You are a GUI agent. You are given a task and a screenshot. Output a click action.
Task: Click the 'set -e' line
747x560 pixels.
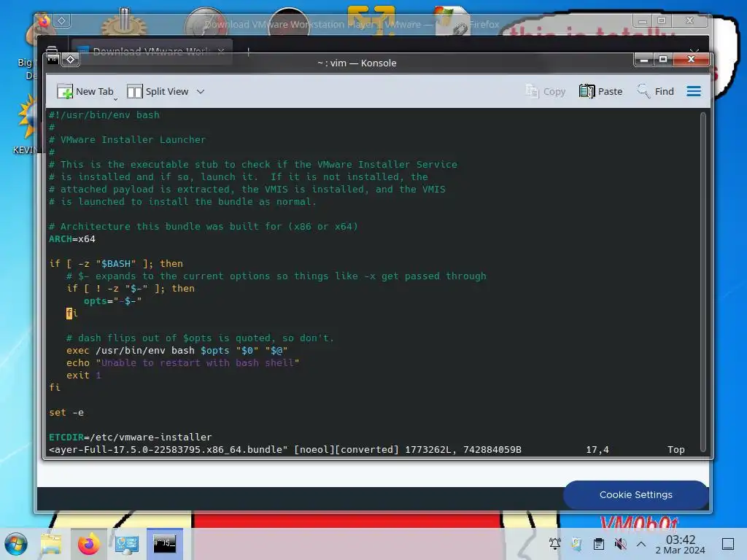[66, 413]
